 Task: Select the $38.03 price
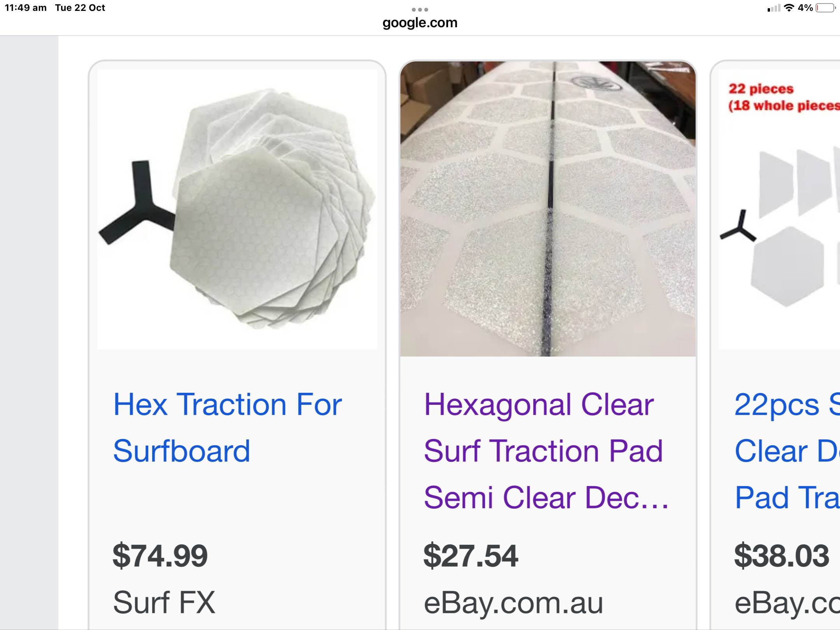click(x=782, y=556)
